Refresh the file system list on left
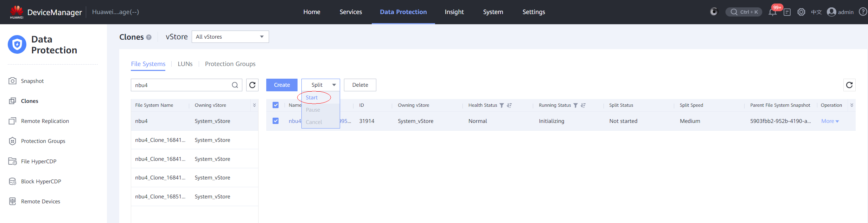The height and width of the screenshot is (223, 868). click(252, 85)
